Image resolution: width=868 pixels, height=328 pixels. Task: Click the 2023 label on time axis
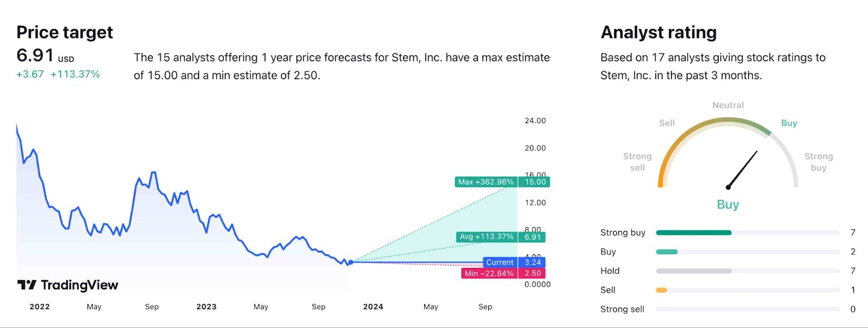[206, 307]
